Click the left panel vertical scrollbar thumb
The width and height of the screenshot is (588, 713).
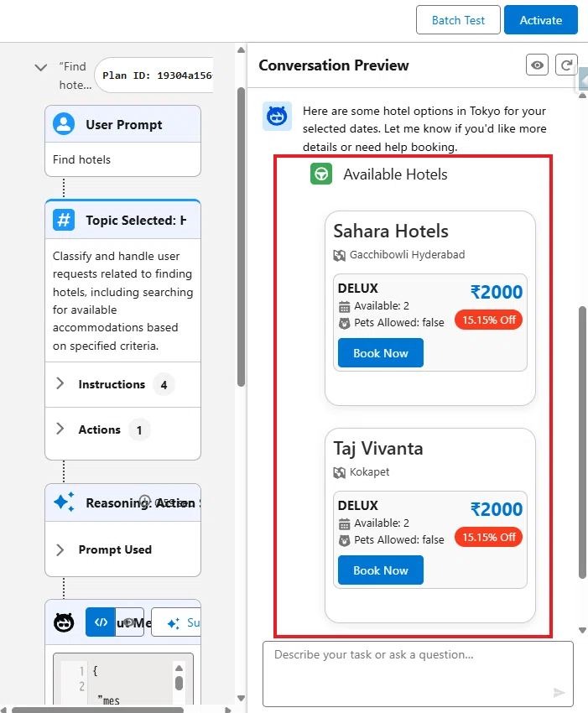[241, 237]
